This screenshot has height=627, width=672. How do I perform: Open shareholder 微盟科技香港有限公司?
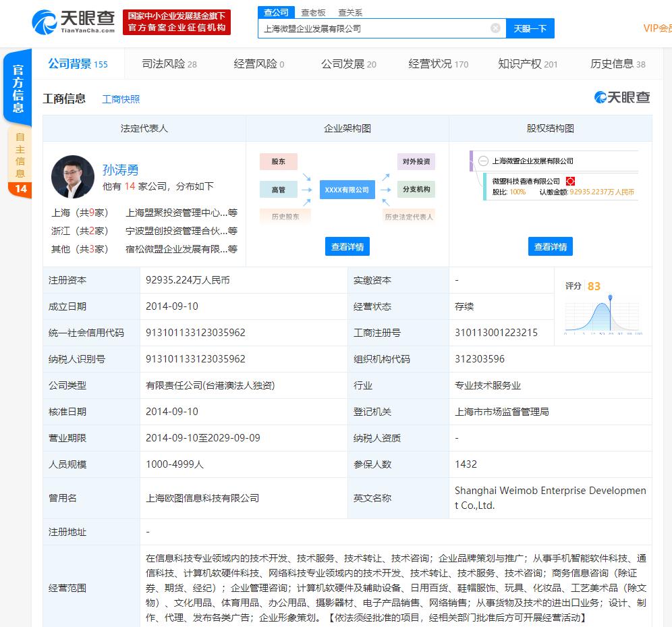(x=526, y=182)
